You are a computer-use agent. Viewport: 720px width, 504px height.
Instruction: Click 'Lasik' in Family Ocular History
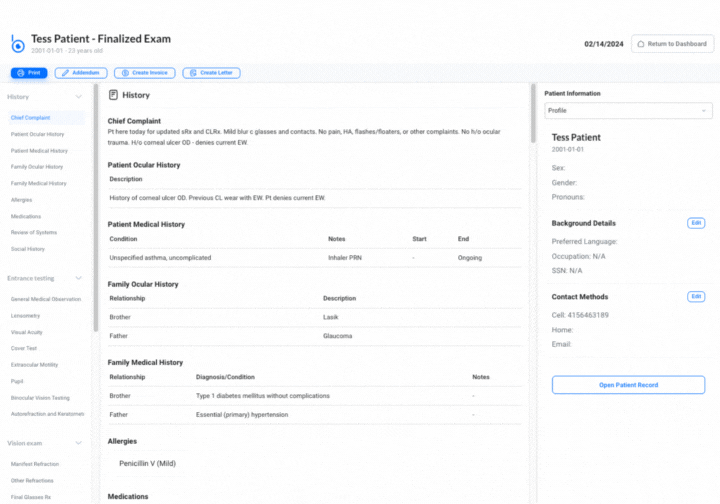coord(331,317)
